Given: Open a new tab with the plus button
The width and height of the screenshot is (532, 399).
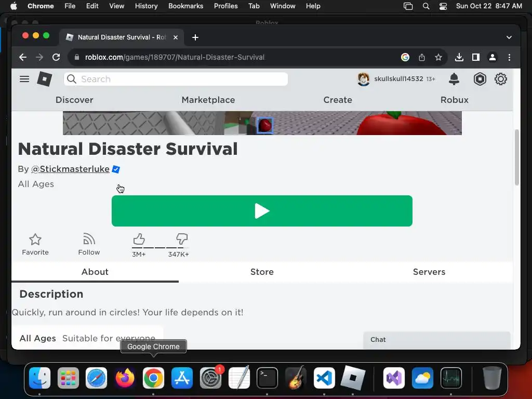Looking at the screenshot, I should pos(195,37).
